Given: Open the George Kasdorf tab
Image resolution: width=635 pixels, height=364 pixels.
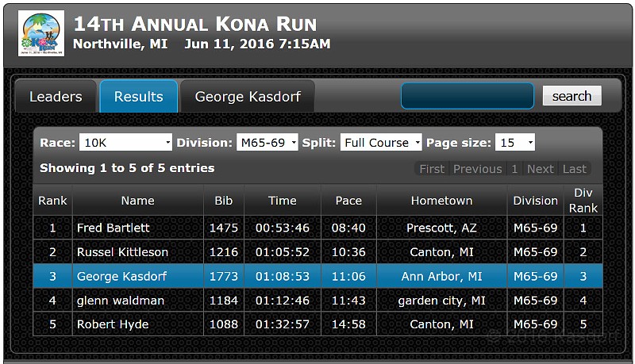Looking at the screenshot, I should point(248,97).
